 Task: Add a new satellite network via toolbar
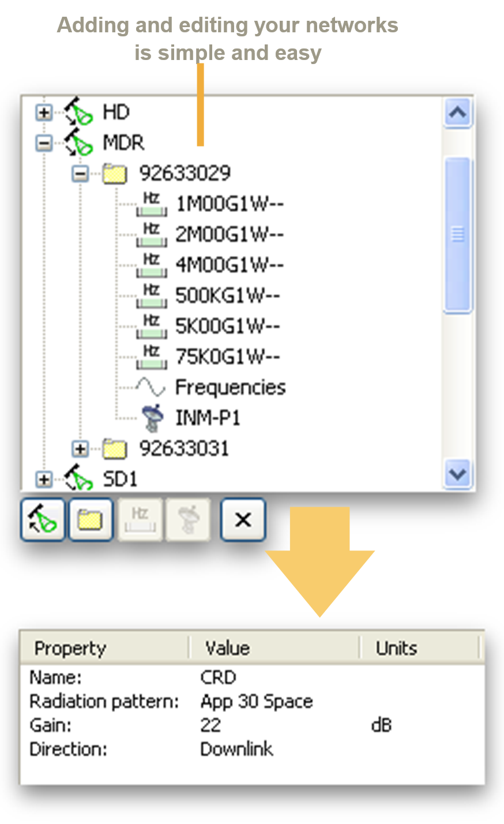click(43, 520)
